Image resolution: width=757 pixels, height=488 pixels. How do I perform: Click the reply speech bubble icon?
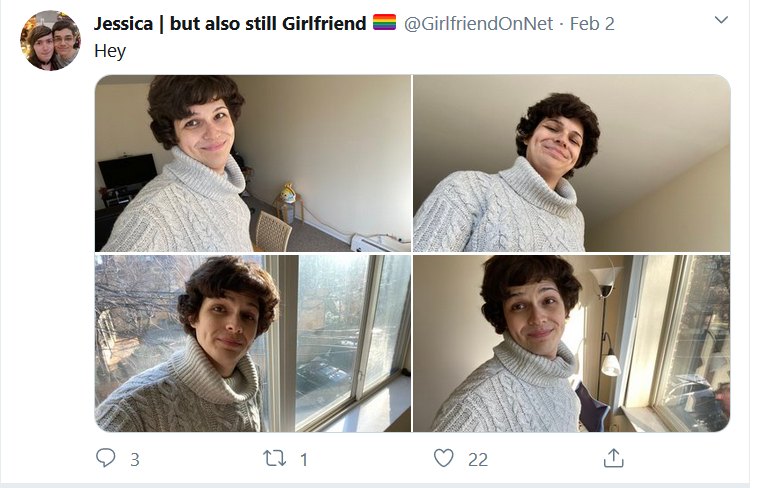click(x=106, y=458)
